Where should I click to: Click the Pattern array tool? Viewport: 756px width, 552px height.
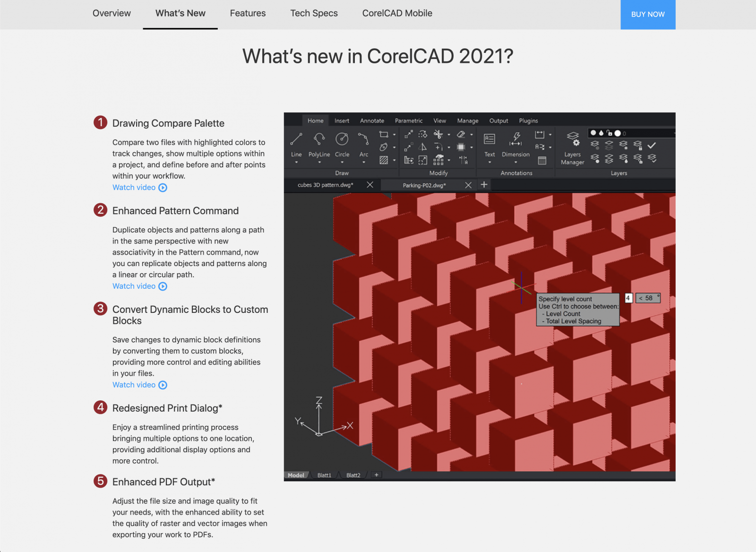point(438,160)
